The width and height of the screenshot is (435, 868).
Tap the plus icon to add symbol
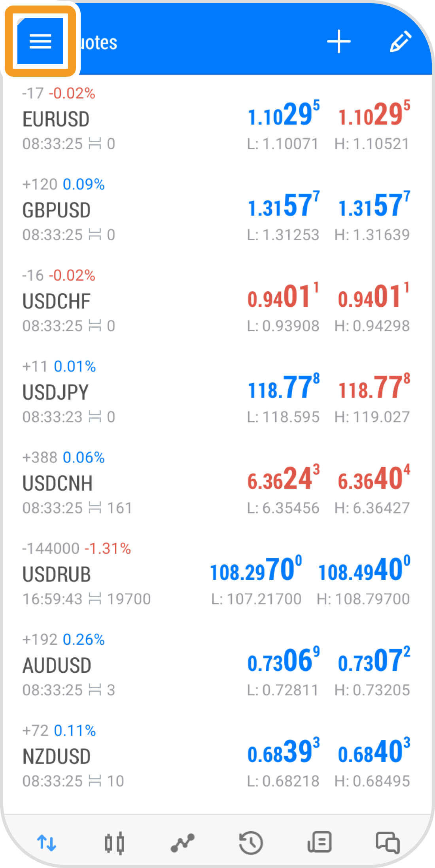(339, 42)
